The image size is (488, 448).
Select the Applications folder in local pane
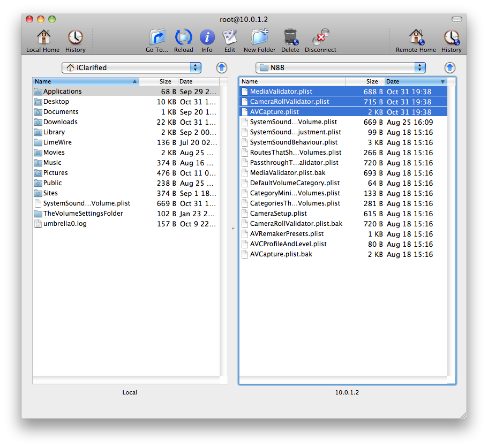[x=62, y=92]
